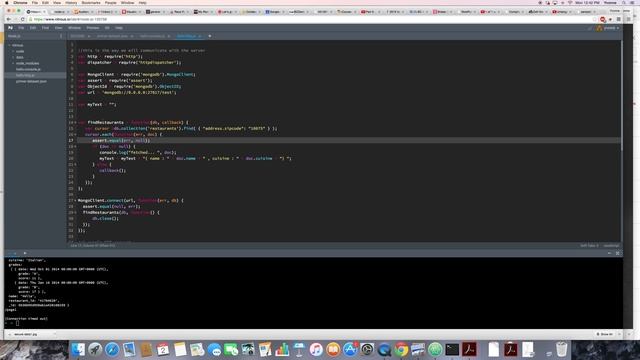Open Notes from the Dock
The width and height of the screenshot is (640, 360).
(180, 349)
